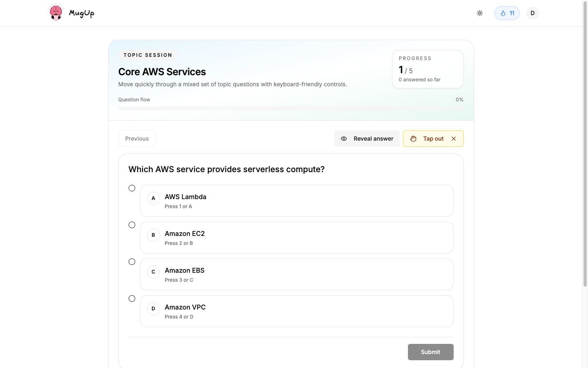Click the '0 answered so far' text
This screenshot has width=588, height=368.
tap(420, 80)
